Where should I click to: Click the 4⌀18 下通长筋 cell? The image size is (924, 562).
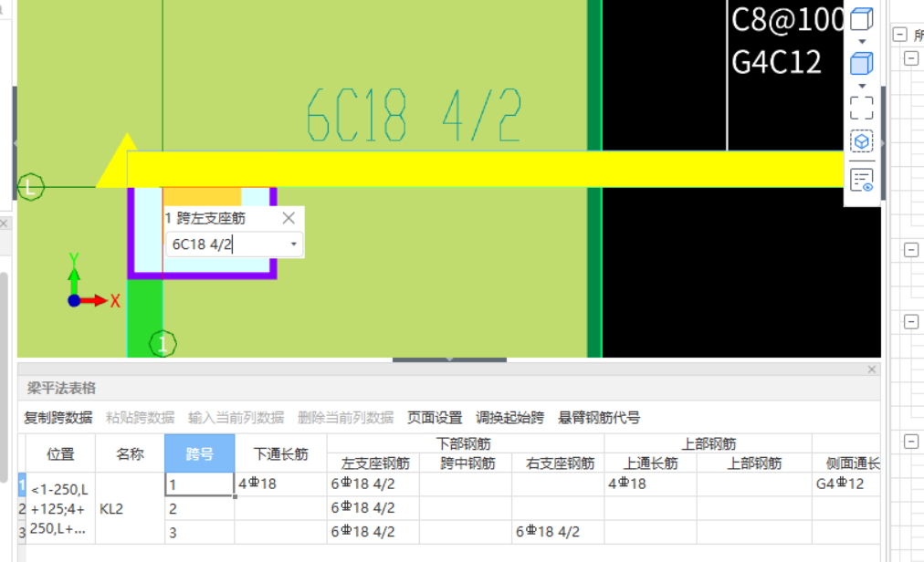[x=280, y=484]
